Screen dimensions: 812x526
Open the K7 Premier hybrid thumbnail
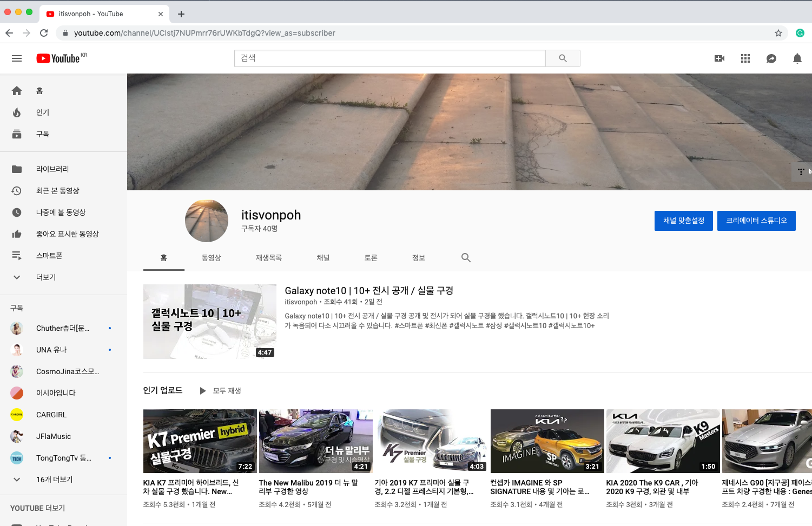pyautogui.click(x=200, y=441)
